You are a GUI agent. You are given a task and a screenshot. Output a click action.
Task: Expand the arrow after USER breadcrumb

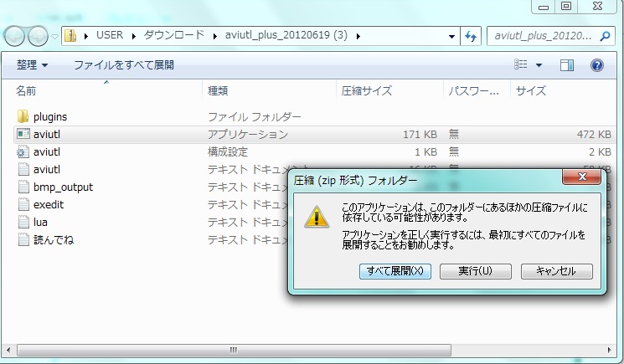coord(134,36)
